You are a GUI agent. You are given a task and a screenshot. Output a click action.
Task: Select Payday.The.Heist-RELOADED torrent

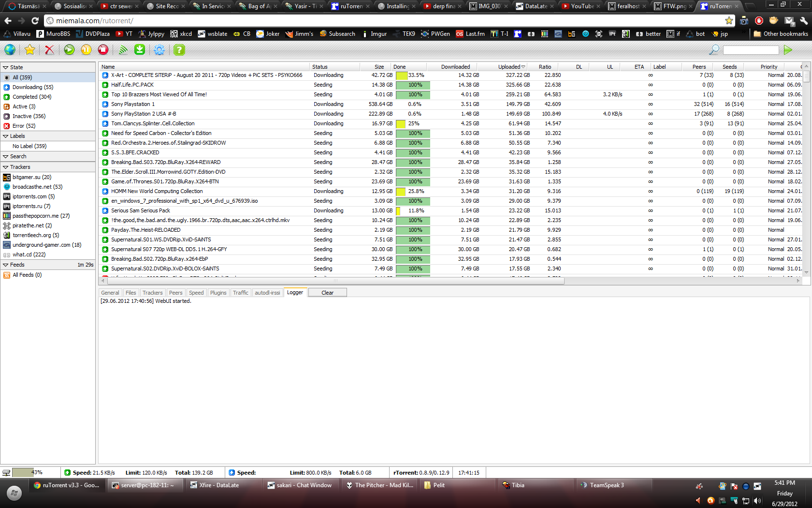pyautogui.click(x=451, y=230)
